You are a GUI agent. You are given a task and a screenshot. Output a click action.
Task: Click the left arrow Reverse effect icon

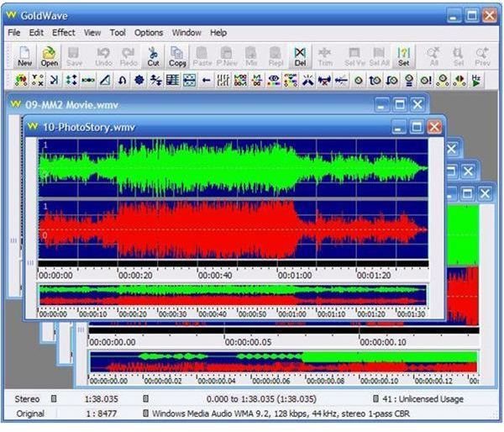pyautogui.click(x=207, y=80)
